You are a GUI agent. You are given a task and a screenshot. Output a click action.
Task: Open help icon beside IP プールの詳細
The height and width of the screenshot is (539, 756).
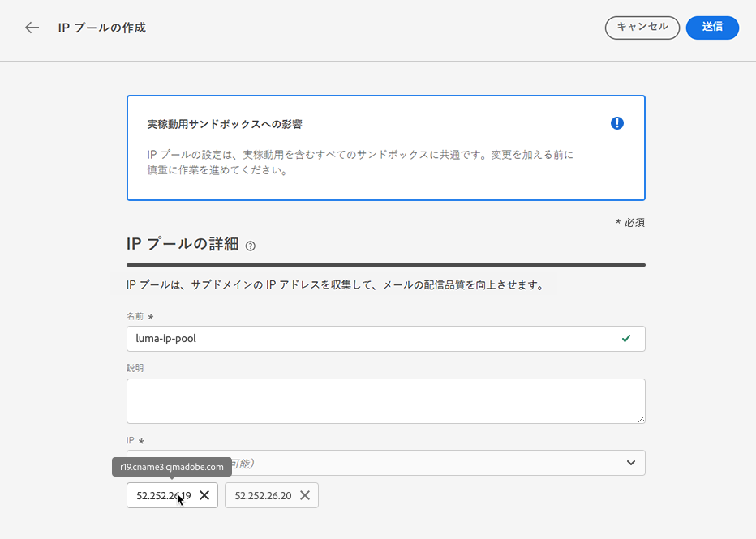pyautogui.click(x=250, y=246)
